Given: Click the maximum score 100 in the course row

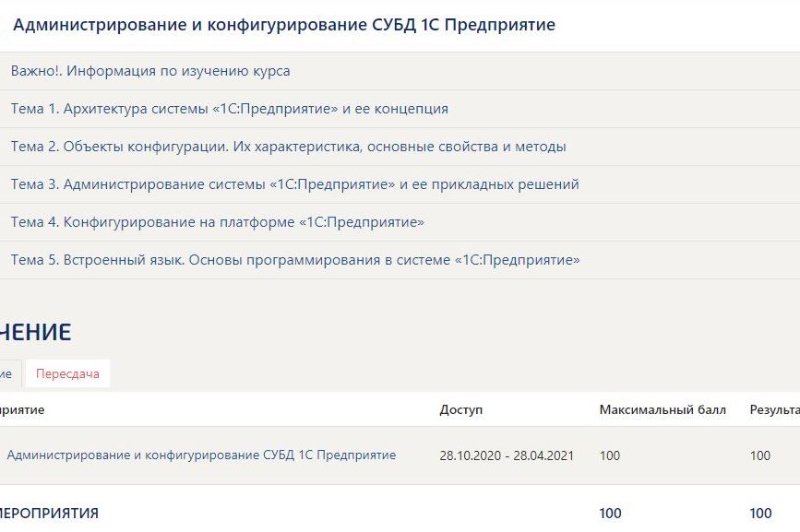Looking at the screenshot, I should [x=610, y=455].
